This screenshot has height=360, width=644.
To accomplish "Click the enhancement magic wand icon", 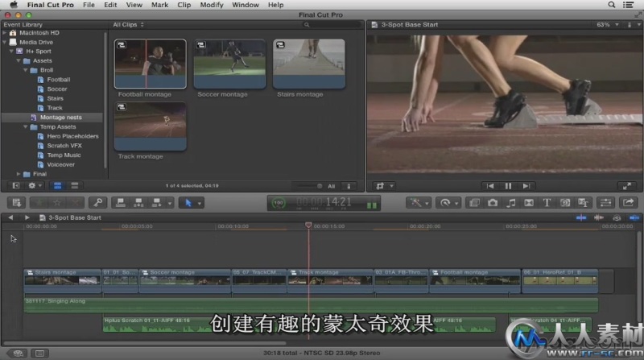I will tap(417, 203).
